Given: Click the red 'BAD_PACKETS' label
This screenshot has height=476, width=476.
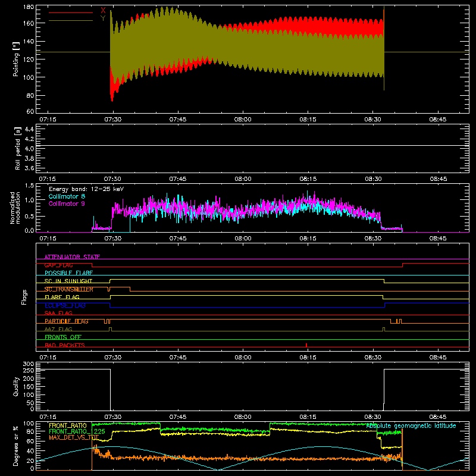Looking at the screenshot, I should pos(65,345).
